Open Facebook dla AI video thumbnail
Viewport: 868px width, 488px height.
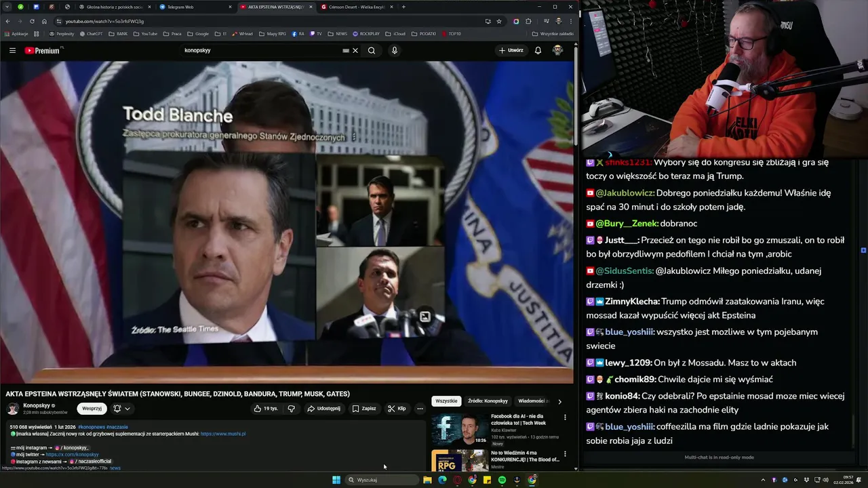(459, 428)
